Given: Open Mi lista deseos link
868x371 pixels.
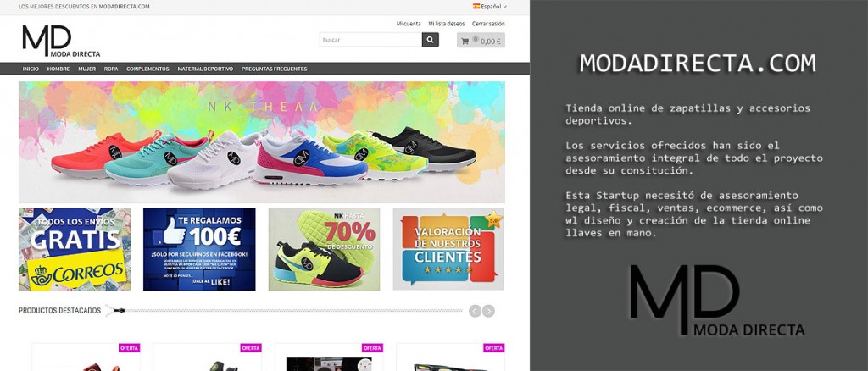Looking at the screenshot, I should 446,24.
